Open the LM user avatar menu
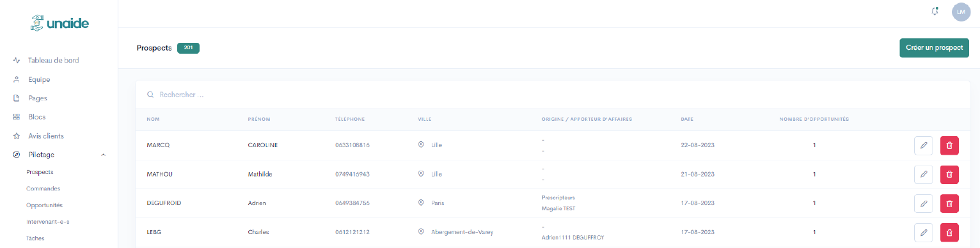980x248 pixels. pos(961,12)
